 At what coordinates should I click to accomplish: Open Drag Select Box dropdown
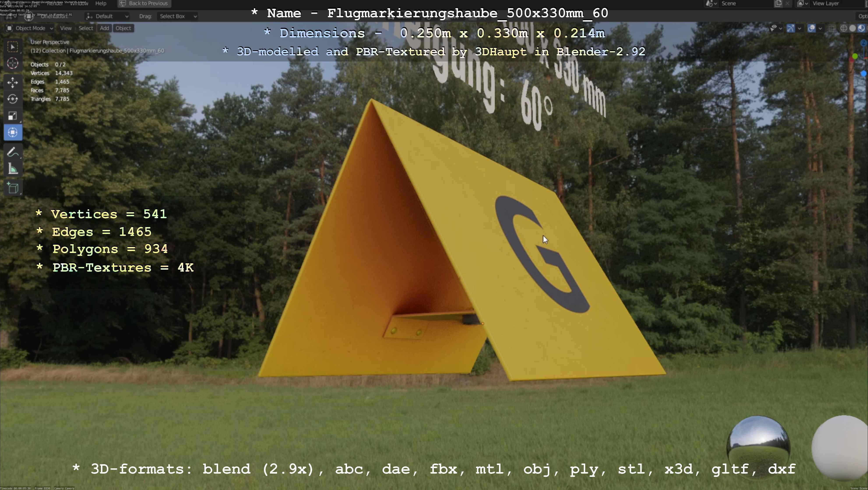(178, 16)
